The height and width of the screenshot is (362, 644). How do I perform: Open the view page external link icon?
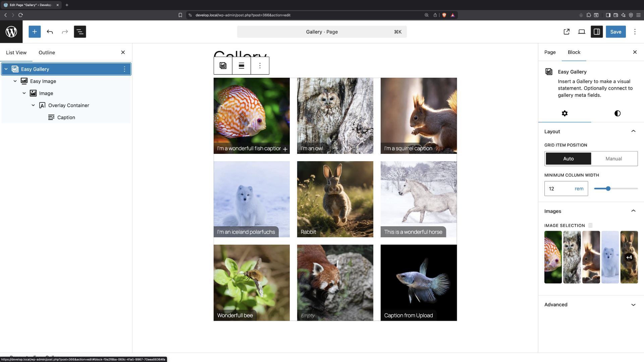567,32
